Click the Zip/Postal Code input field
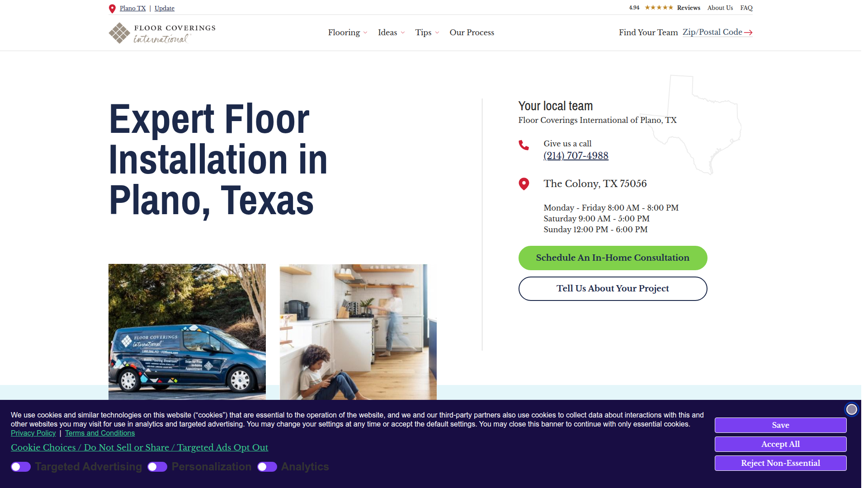 coord(712,32)
